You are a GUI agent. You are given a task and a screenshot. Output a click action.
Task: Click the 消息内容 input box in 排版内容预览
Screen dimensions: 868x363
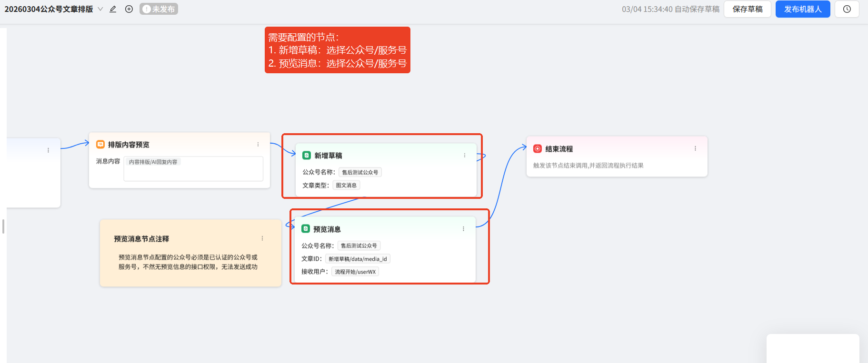[193, 168]
